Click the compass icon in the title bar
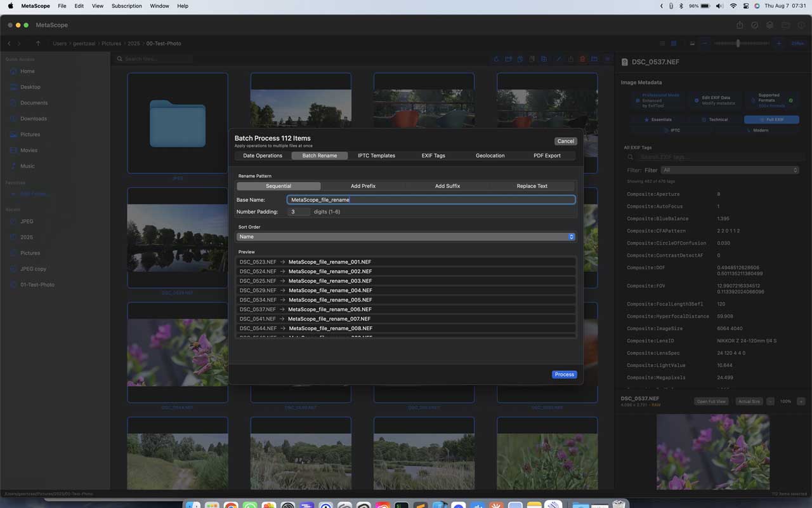The height and width of the screenshot is (508, 812). pos(755,25)
